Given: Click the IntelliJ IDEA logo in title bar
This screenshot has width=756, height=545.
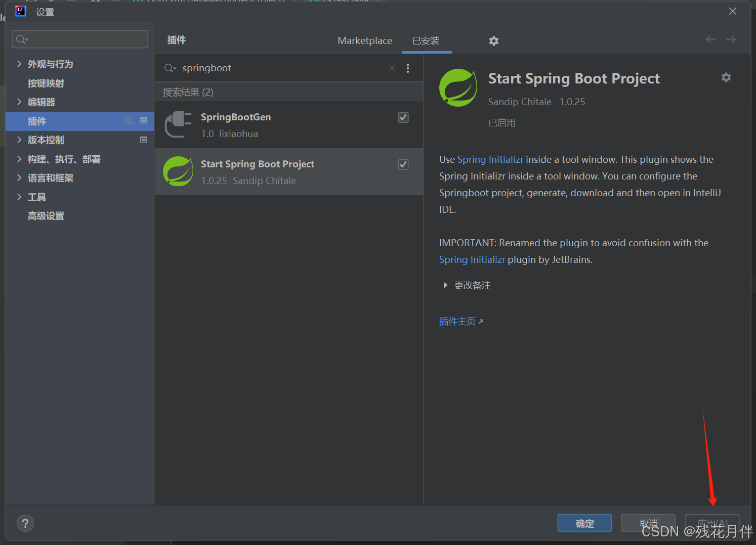Looking at the screenshot, I should (20, 11).
